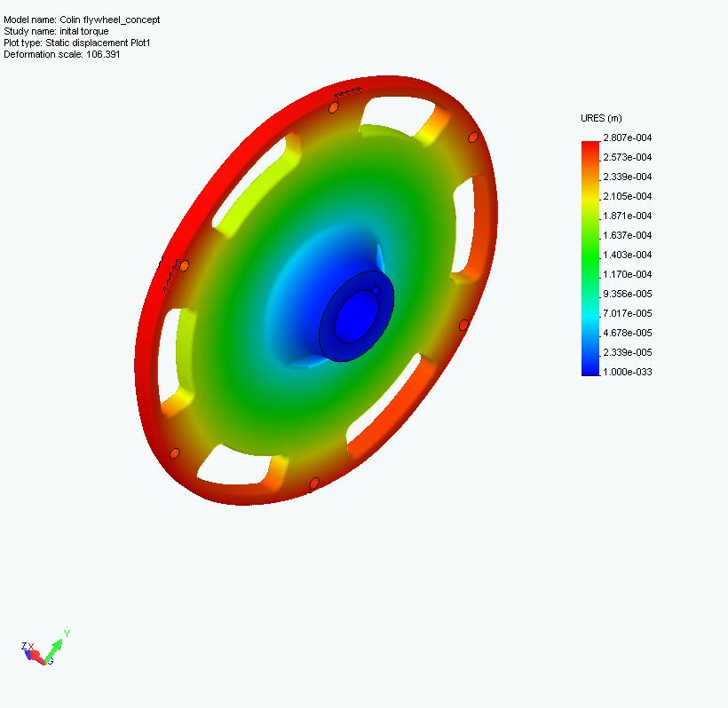Click the bolt hole at bottom of rim
This screenshot has width=728, height=708.
[x=313, y=484]
